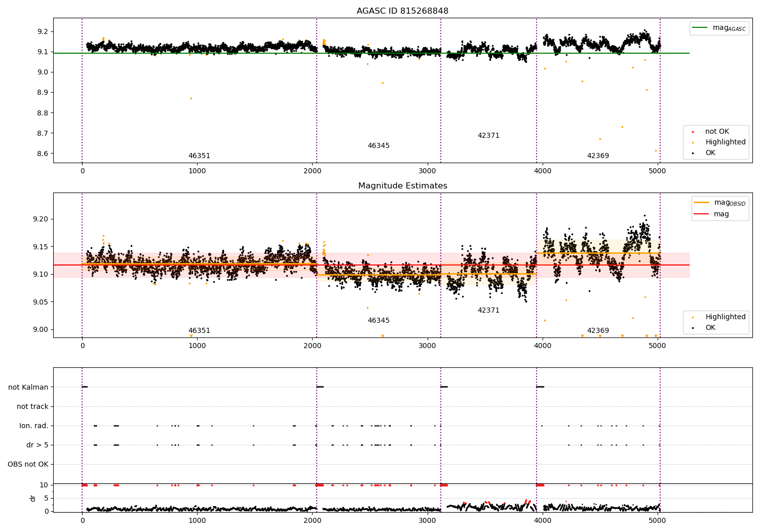Image resolution: width=760 pixels, height=532 pixels.
Task: Click y-axis tick 8.7 in top panel
Action: (x=43, y=134)
